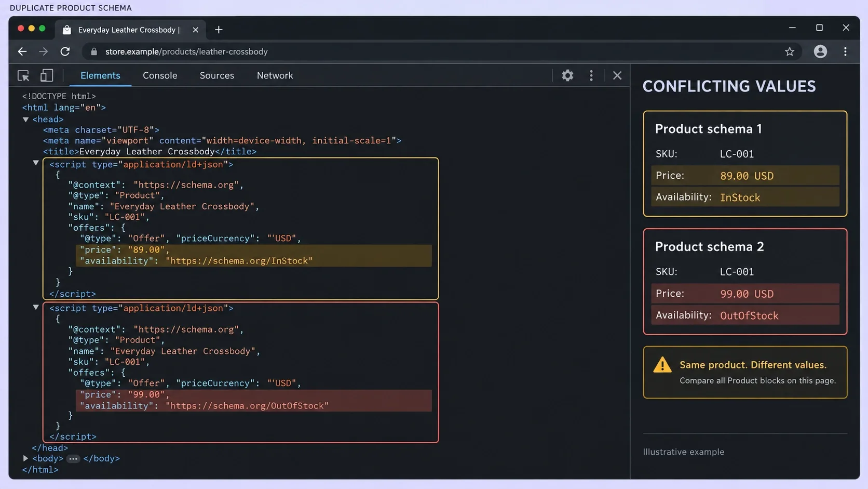
Task: Bookmark this page with the star
Action: 790,51
